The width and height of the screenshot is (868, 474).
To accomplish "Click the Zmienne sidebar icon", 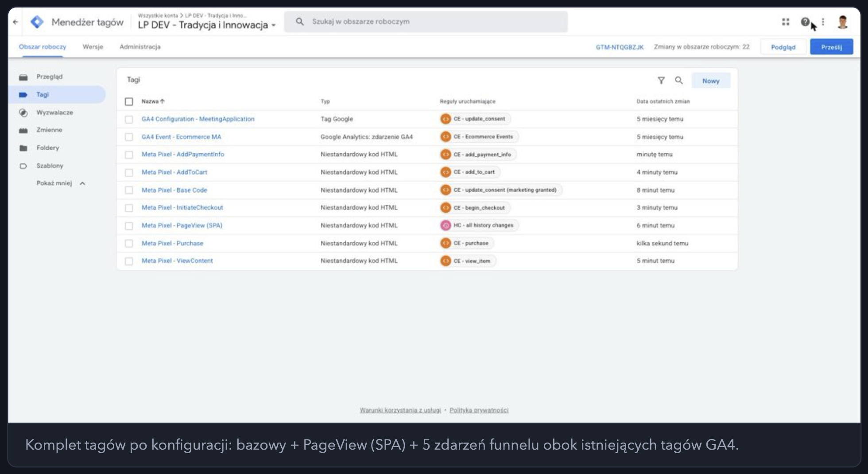I will [x=23, y=130].
